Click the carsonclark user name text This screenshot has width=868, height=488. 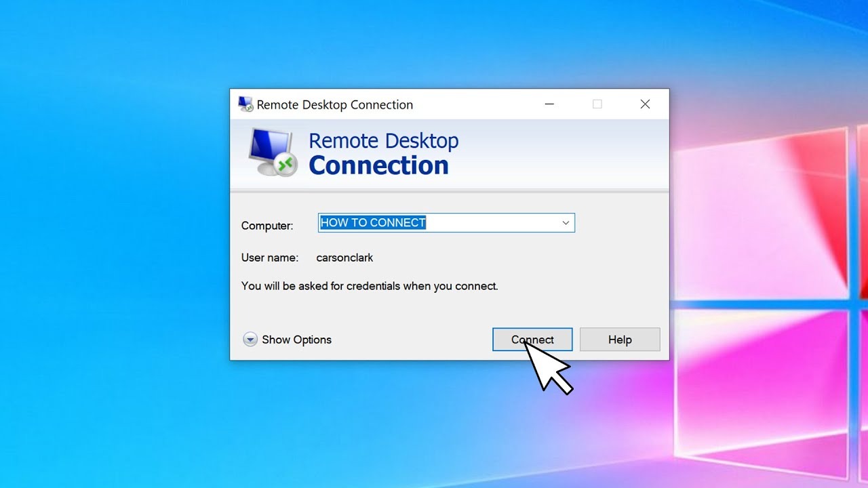point(344,258)
